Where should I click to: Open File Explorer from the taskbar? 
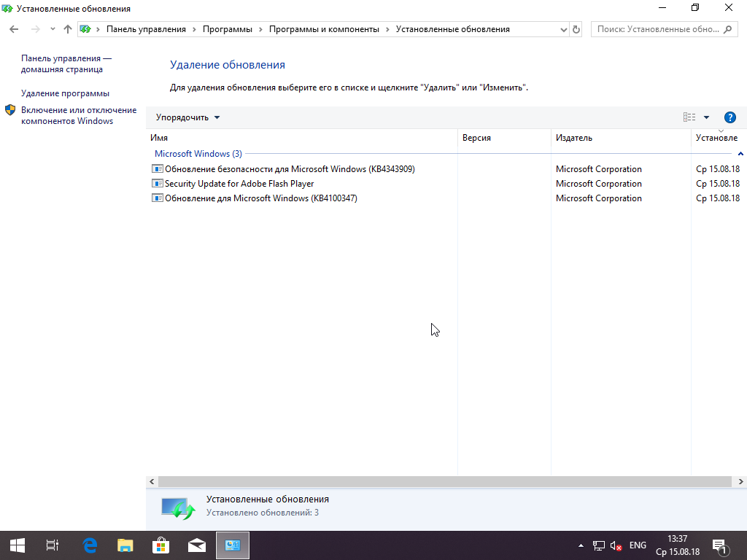tap(125, 545)
